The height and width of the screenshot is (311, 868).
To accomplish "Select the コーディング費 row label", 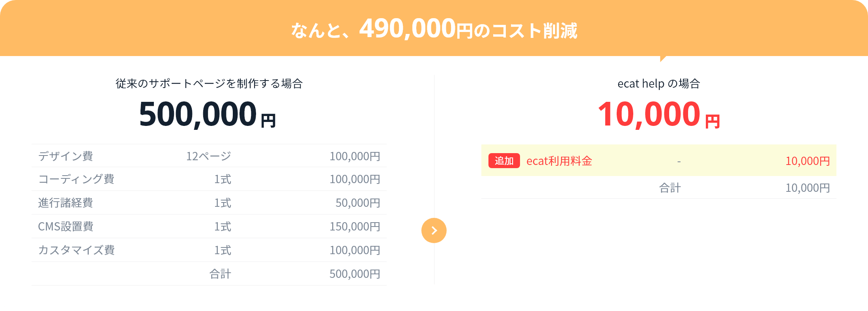I will click(76, 179).
